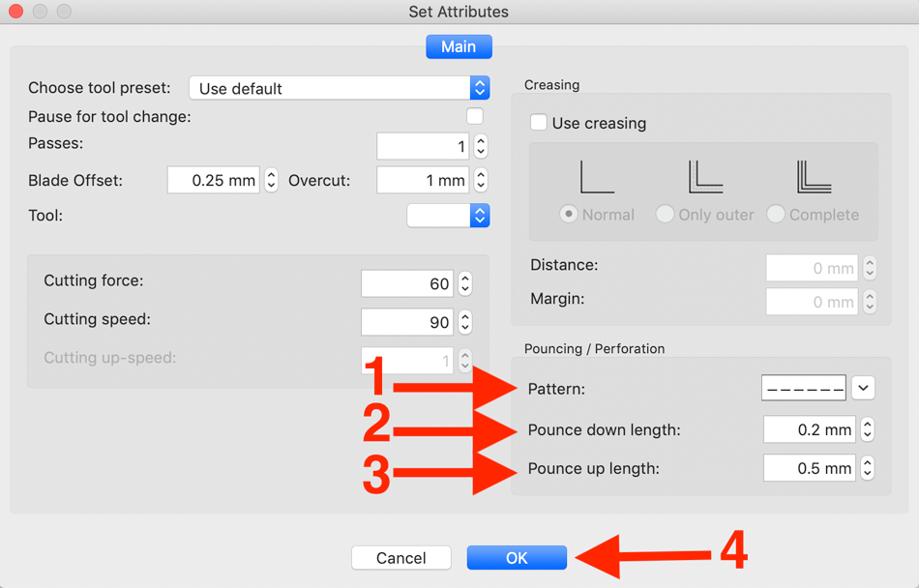This screenshot has width=919, height=588.
Task: Click the Cancel button
Action: click(401, 558)
